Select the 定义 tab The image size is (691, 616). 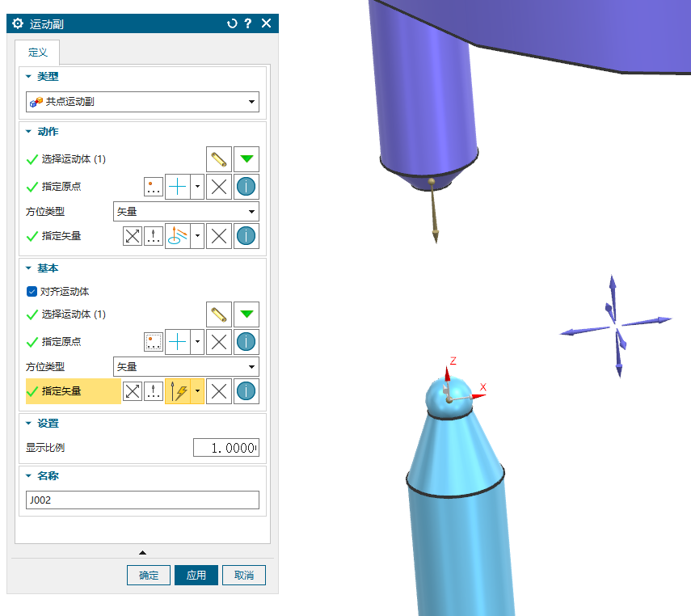click(x=38, y=53)
